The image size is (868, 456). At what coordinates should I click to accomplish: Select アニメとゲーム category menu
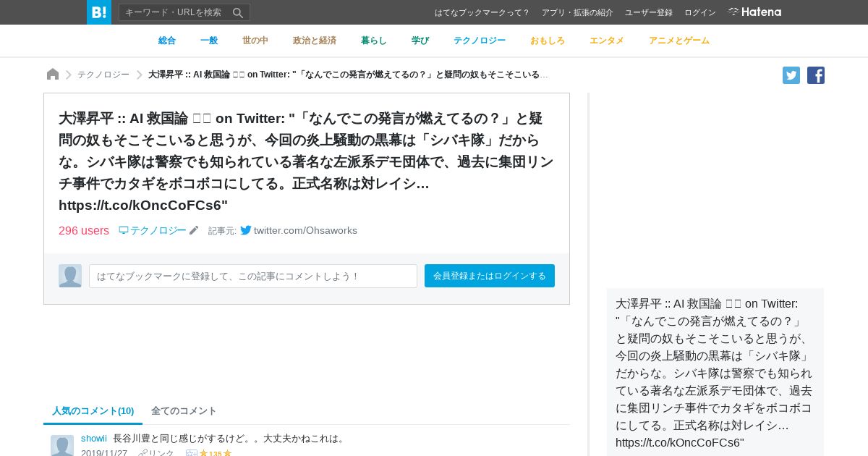(679, 41)
